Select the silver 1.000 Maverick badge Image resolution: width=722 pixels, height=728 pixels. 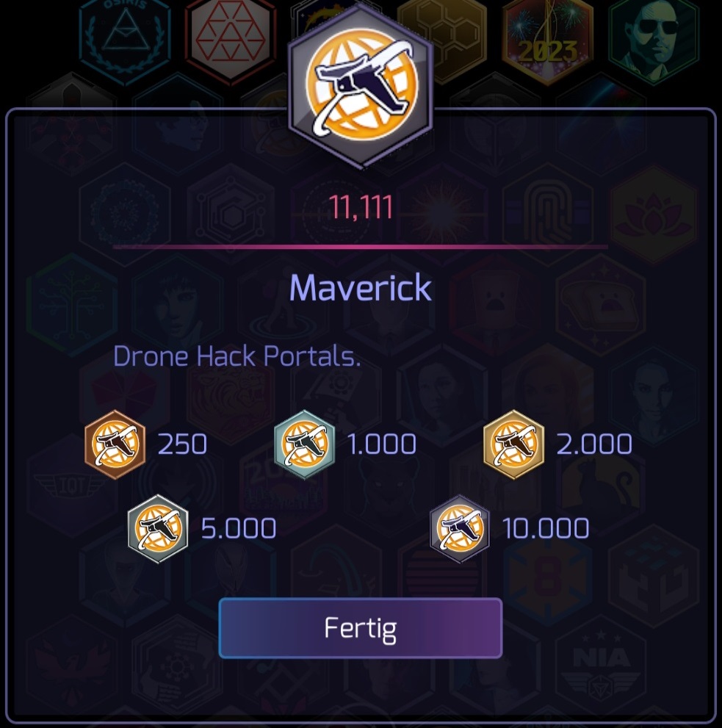point(305,444)
